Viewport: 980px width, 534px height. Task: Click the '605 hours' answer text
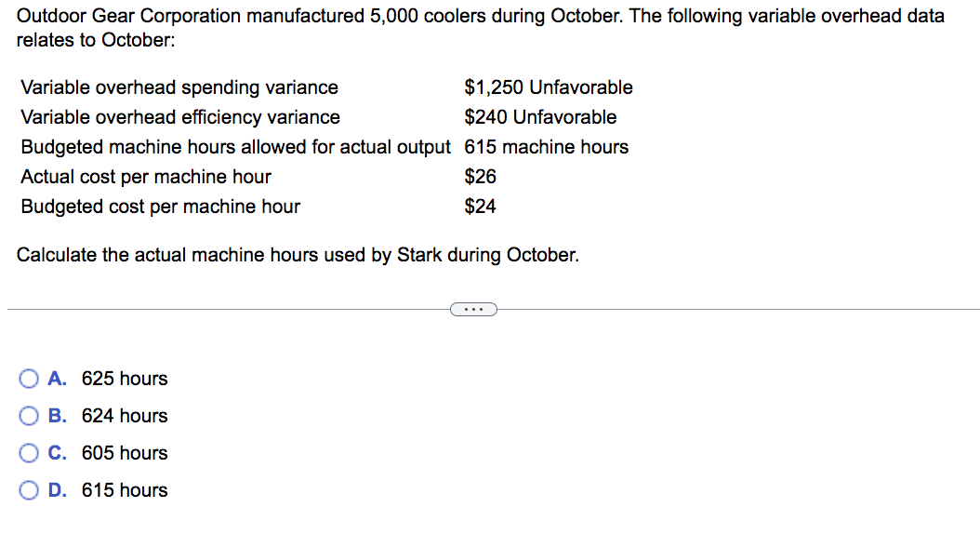[x=125, y=453]
